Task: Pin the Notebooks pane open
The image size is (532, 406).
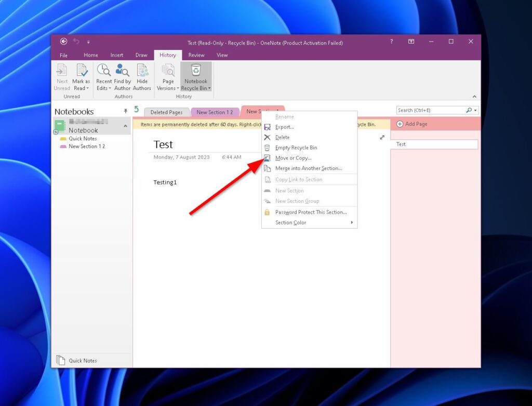Action: [125, 111]
